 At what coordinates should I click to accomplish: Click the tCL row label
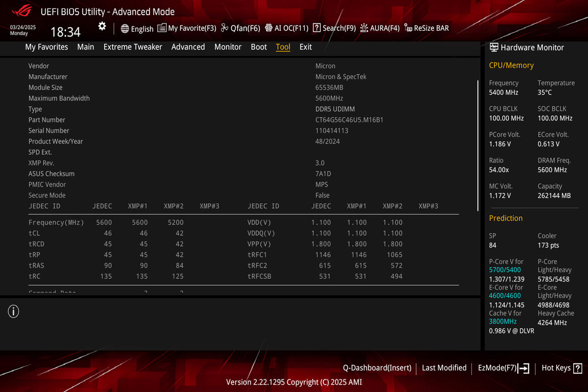pyautogui.click(x=33, y=233)
